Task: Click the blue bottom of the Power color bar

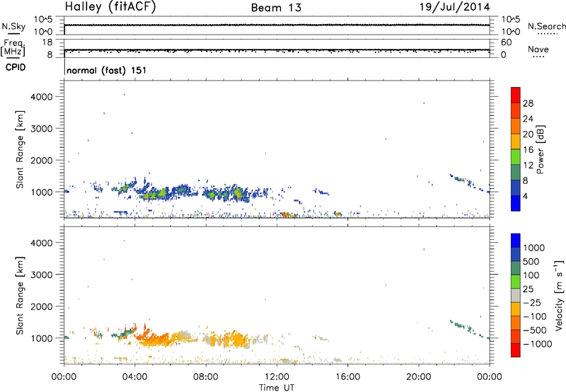Action: click(516, 203)
